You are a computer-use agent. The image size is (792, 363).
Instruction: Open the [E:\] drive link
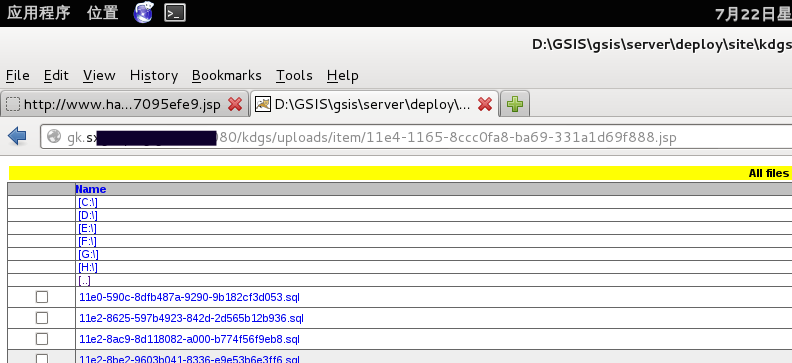(87, 229)
